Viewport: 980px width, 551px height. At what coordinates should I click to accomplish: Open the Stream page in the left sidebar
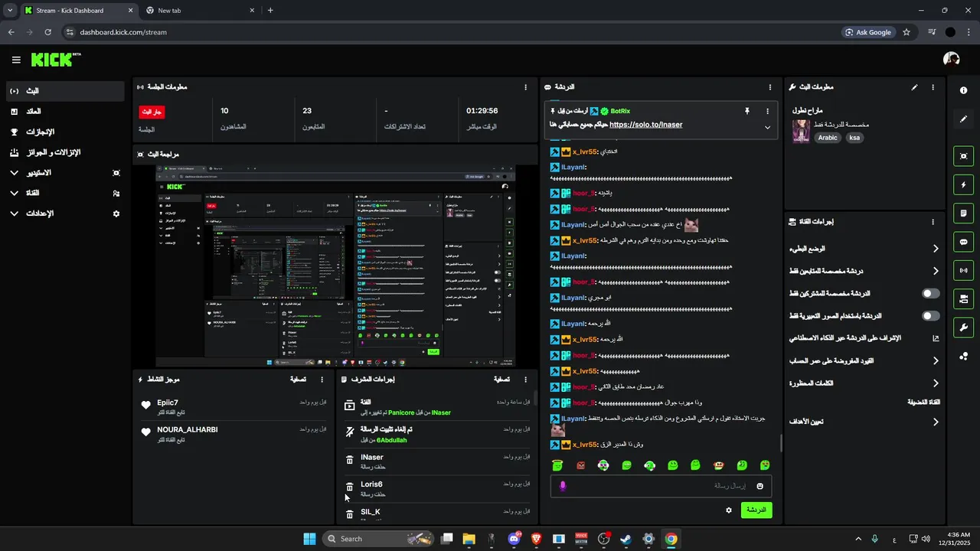64,91
